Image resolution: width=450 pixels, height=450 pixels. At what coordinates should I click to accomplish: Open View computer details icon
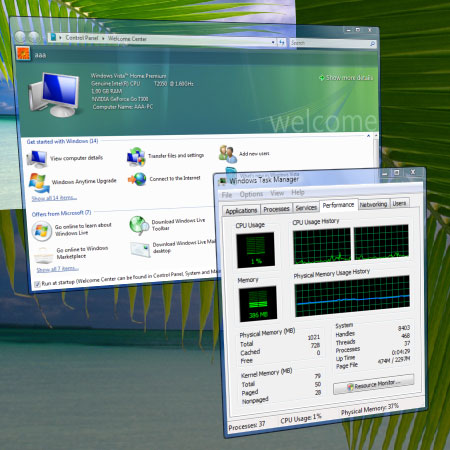(37, 159)
